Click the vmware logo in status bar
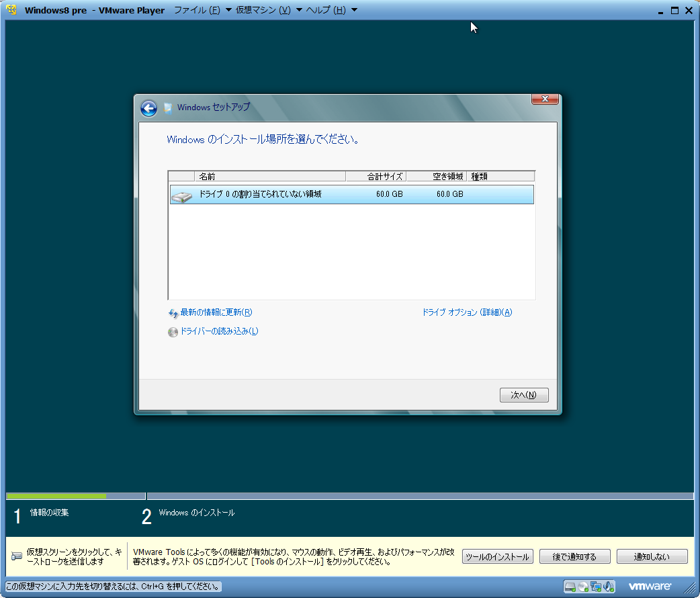The image size is (700, 598). point(650,587)
